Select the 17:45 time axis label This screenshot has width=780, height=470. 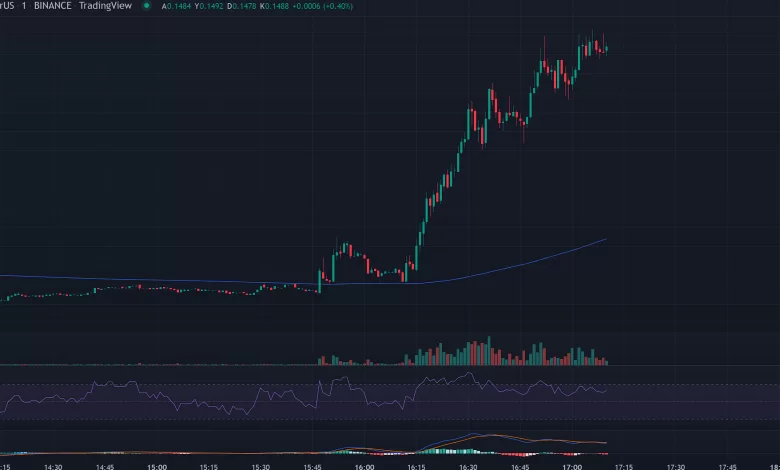click(x=728, y=465)
